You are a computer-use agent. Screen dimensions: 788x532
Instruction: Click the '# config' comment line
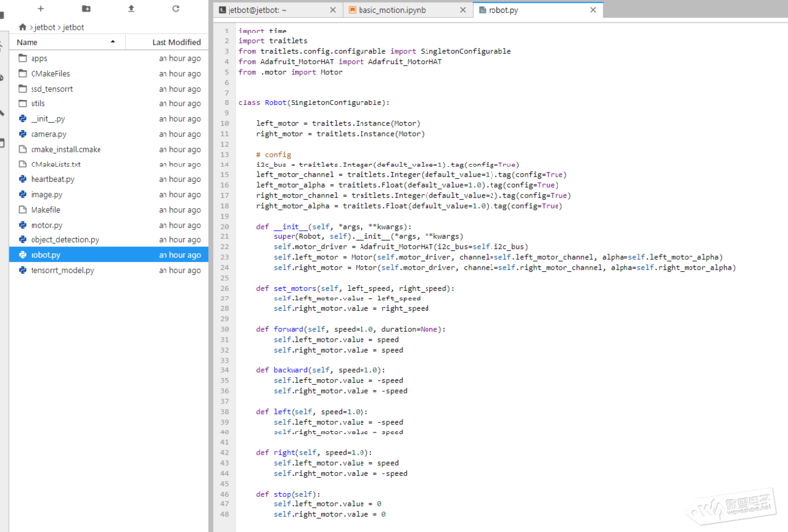274,155
